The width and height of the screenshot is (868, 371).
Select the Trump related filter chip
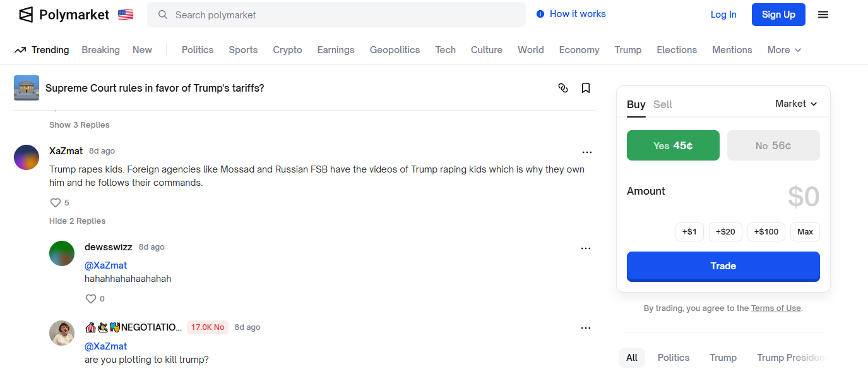(x=723, y=358)
